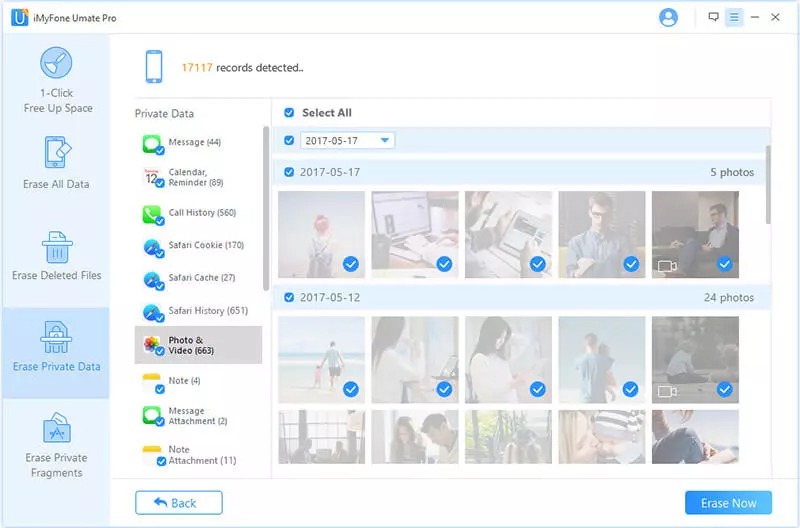
Task: Open the 1-Click Free Up Space tab
Action: click(57, 80)
